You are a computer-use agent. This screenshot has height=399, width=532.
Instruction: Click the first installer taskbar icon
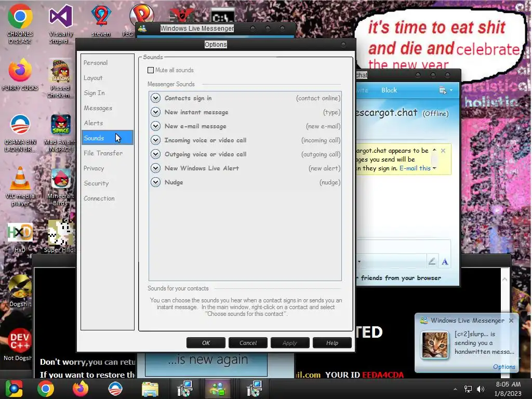tap(185, 389)
